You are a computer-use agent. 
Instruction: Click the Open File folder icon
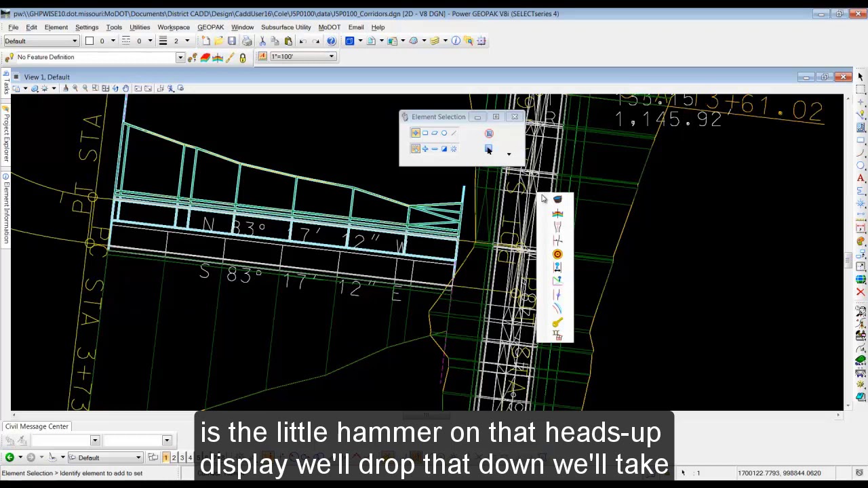pyautogui.click(x=219, y=41)
